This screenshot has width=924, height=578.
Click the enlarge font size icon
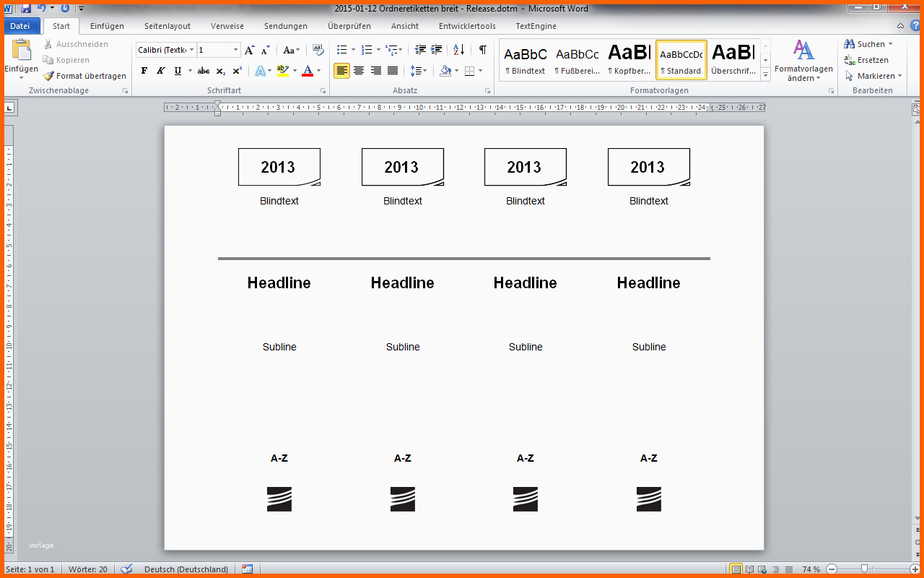[250, 50]
